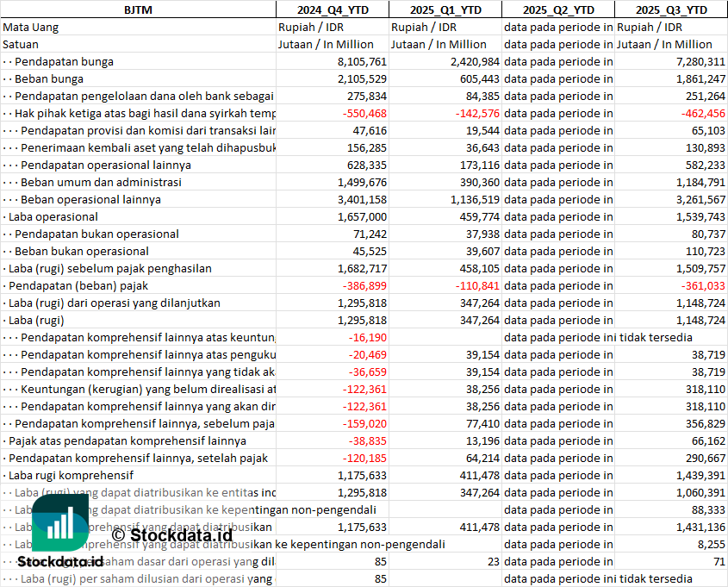This screenshot has height=587, width=728.
Task: Click the red value -361,033
Action: tap(703, 285)
